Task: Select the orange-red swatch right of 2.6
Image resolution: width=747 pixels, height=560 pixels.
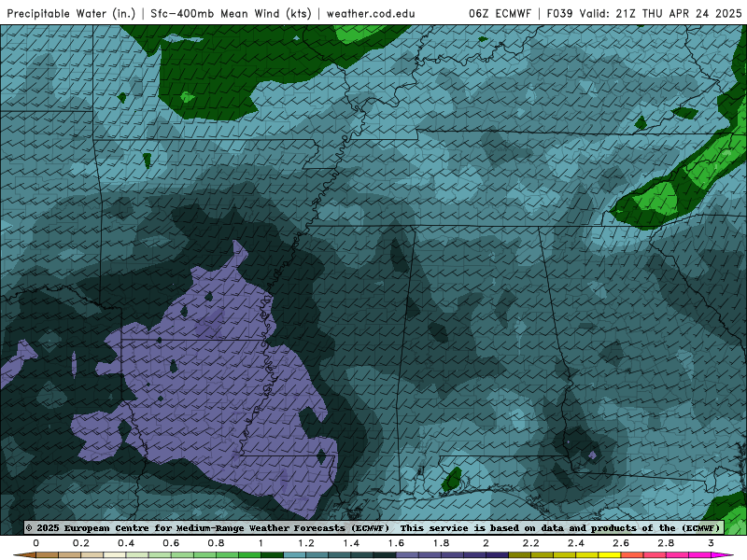Action: (x=632, y=555)
